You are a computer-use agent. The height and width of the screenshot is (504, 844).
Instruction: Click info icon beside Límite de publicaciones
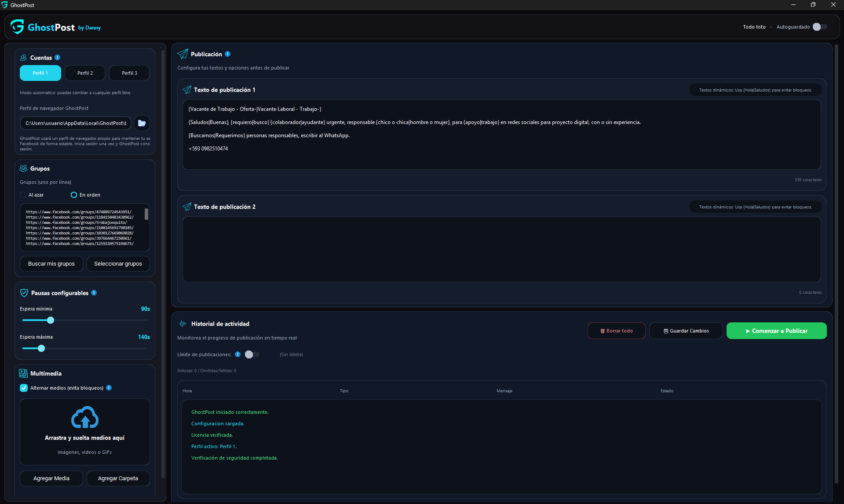point(237,354)
